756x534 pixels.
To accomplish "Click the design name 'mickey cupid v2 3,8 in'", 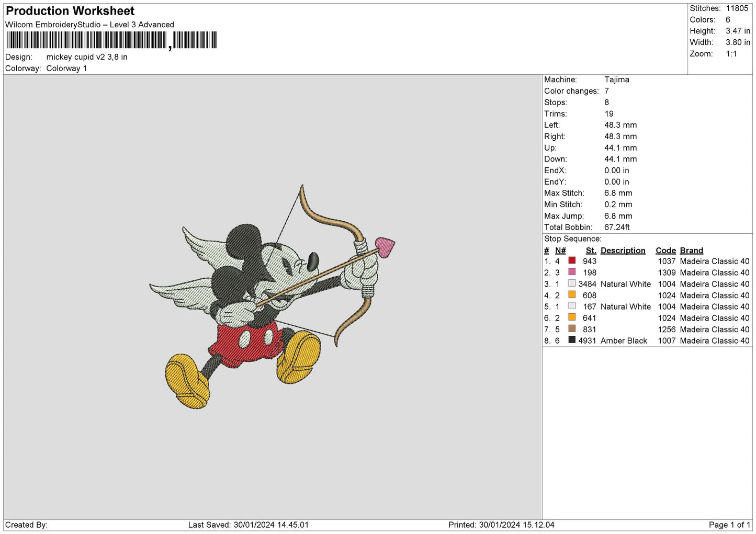I will coord(87,57).
